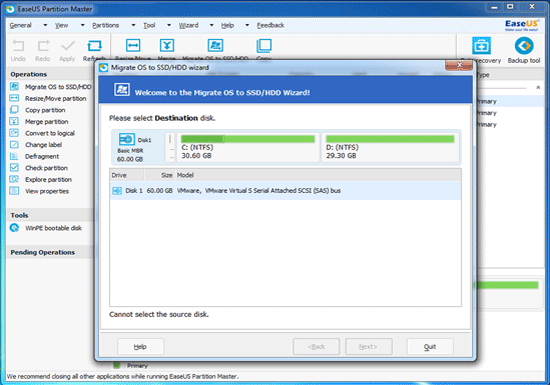The height and width of the screenshot is (385, 550).
Task: Open the Tool menu
Action: click(x=149, y=25)
